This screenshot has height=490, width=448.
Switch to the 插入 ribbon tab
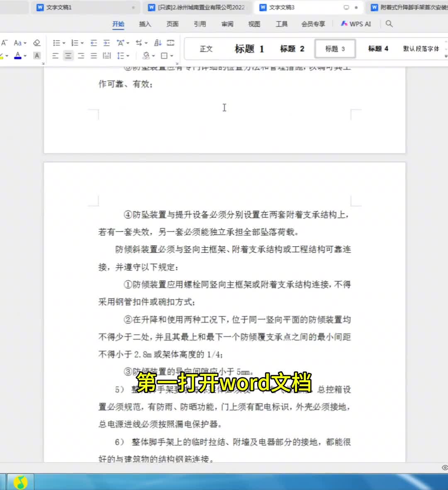[x=145, y=24]
